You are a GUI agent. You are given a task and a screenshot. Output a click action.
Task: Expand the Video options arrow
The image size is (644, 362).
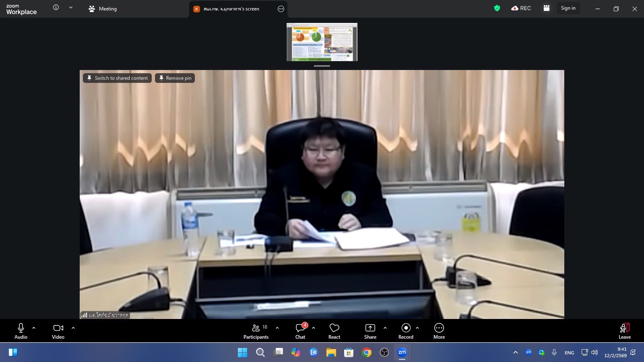73,328
